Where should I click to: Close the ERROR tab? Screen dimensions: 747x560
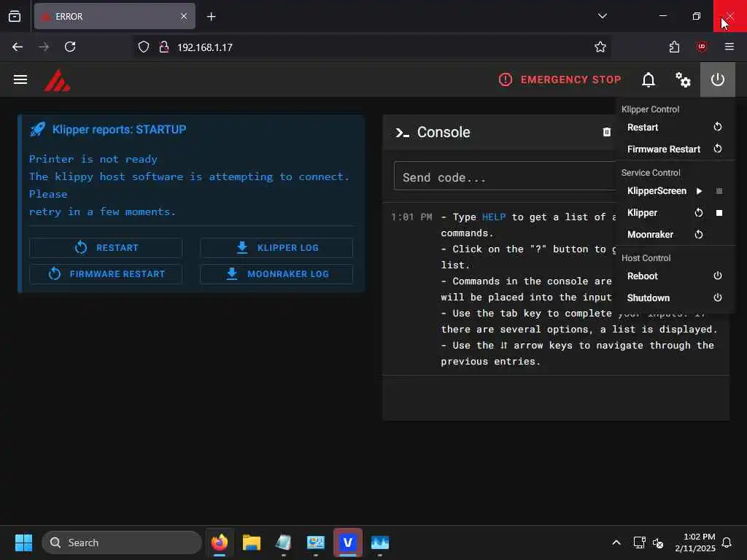(x=184, y=16)
